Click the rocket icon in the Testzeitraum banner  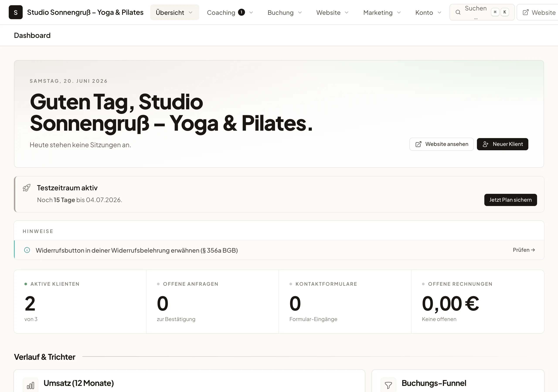coord(27,188)
